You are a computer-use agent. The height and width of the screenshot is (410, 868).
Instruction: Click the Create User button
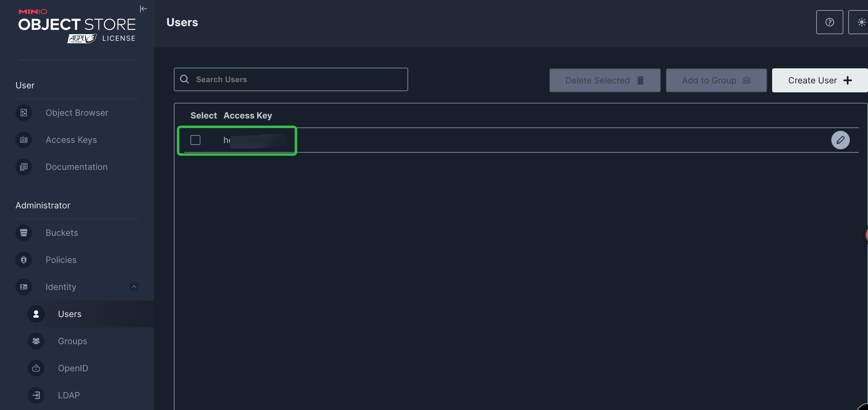819,80
